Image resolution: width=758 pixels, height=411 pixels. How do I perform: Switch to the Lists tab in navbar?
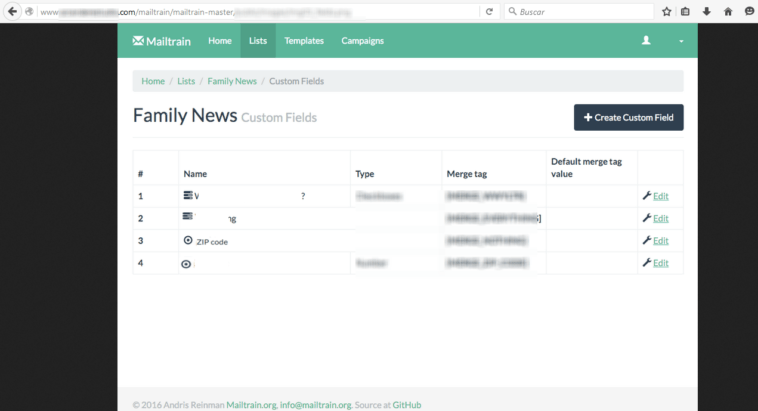258,41
